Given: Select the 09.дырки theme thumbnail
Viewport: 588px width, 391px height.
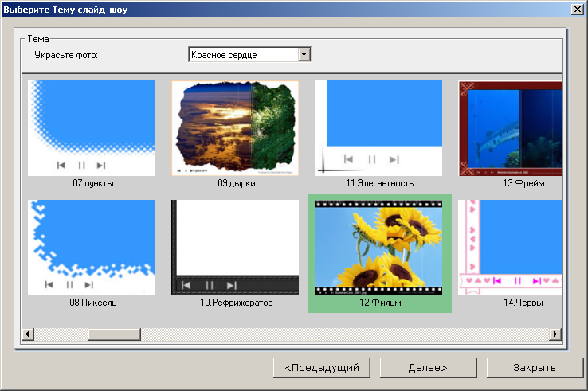Looking at the screenshot, I should [235, 128].
